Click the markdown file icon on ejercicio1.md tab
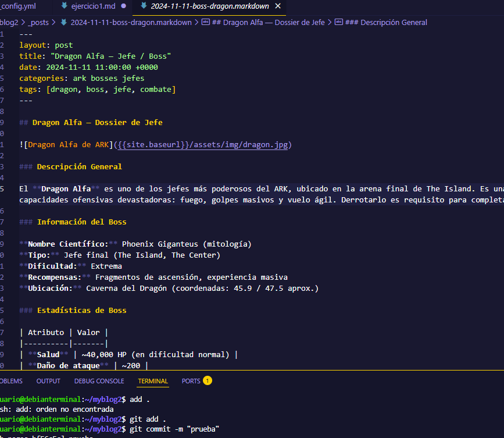Screen dimensions: 504x438 tap(65, 6)
